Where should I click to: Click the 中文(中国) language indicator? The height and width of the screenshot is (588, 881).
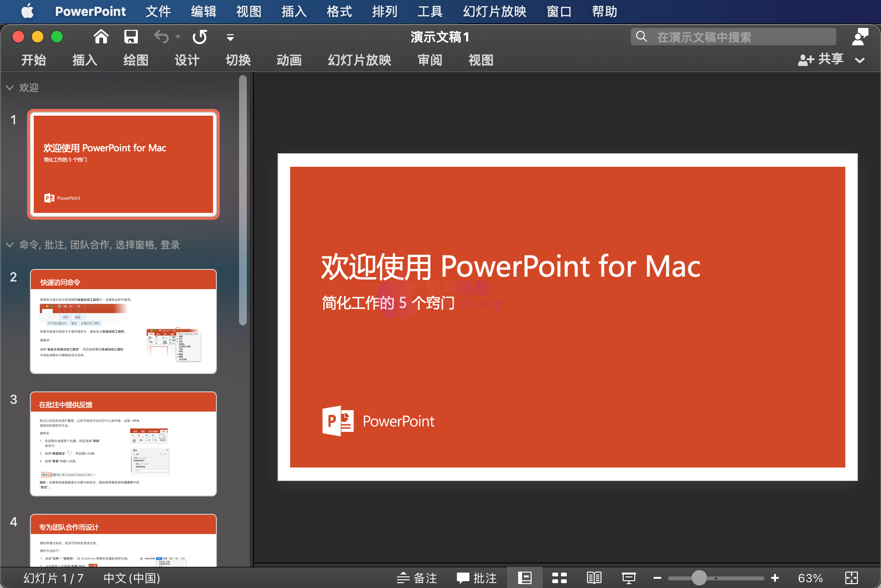click(132, 578)
